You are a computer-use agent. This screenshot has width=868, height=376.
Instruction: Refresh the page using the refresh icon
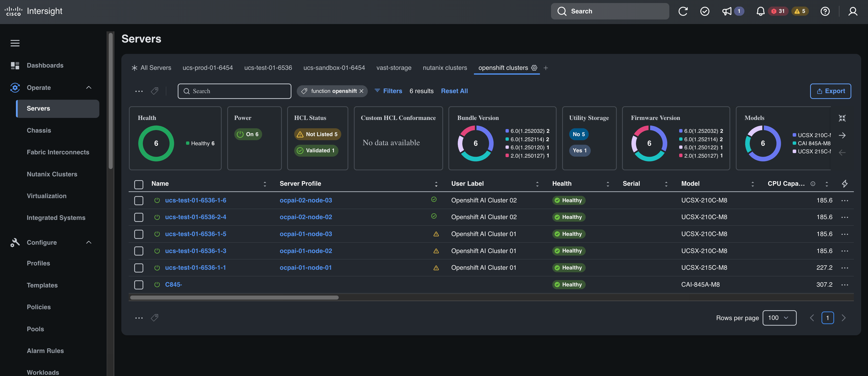(x=683, y=11)
